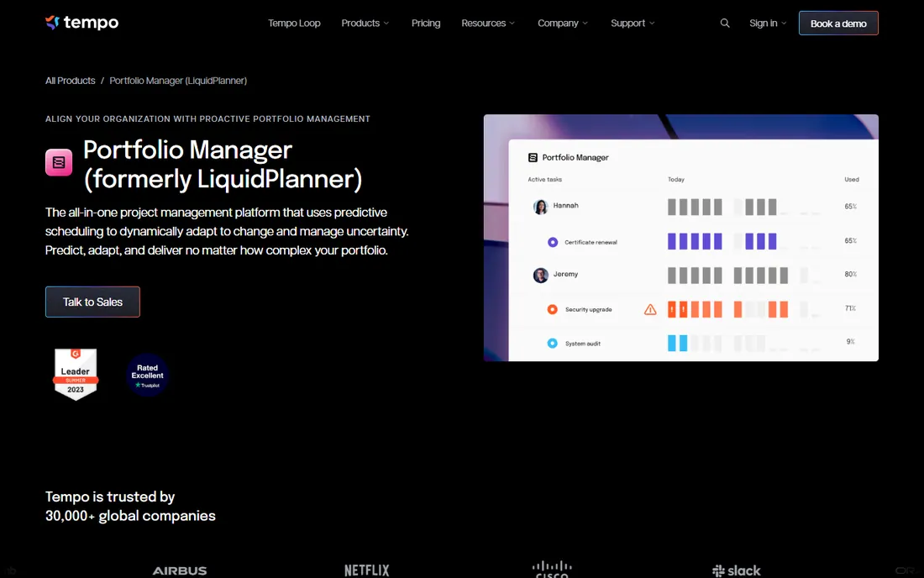Expand the Resources dropdown menu
The image size is (924, 578).
(x=488, y=23)
